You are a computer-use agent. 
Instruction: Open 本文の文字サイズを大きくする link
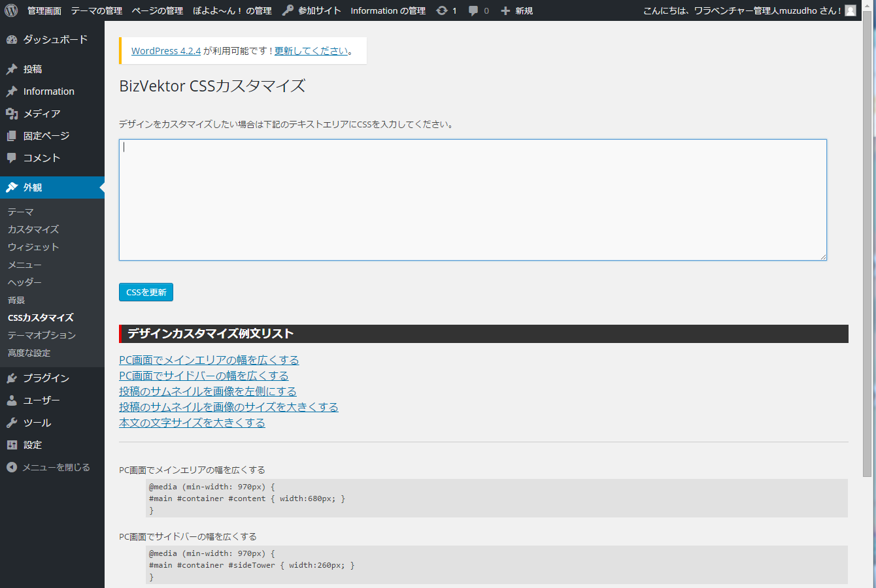tap(192, 423)
